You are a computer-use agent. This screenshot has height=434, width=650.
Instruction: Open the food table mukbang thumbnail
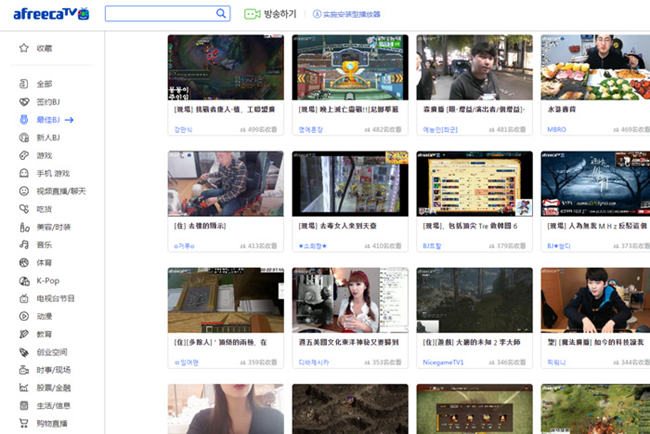pyautogui.click(x=595, y=67)
